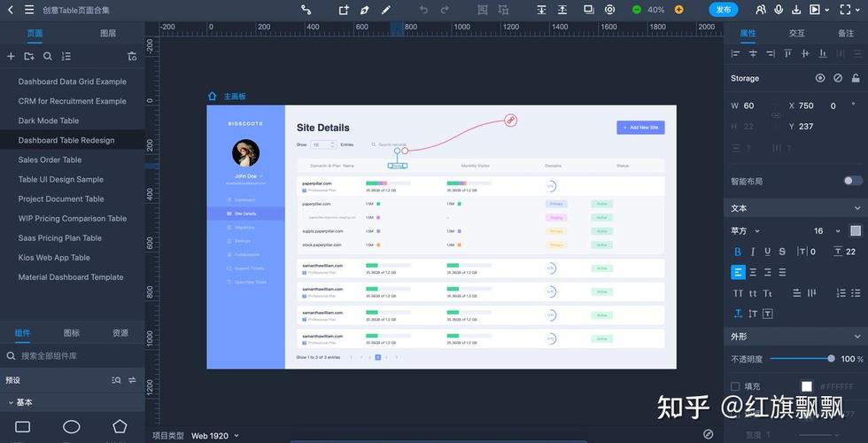Click the undo arrow icon

click(x=424, y=10)
